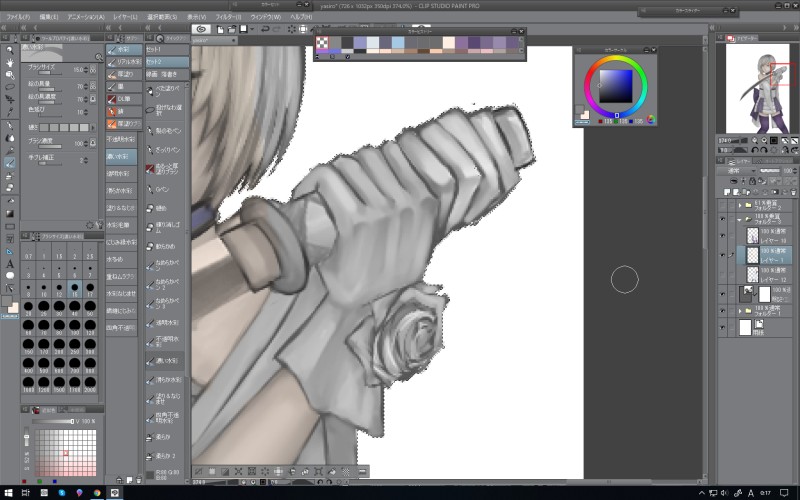Image resolution: width=800 pixels, height=500 pixels.
Task: Select the 厚塗り sub tool group
Action: (x=124, y=74)
